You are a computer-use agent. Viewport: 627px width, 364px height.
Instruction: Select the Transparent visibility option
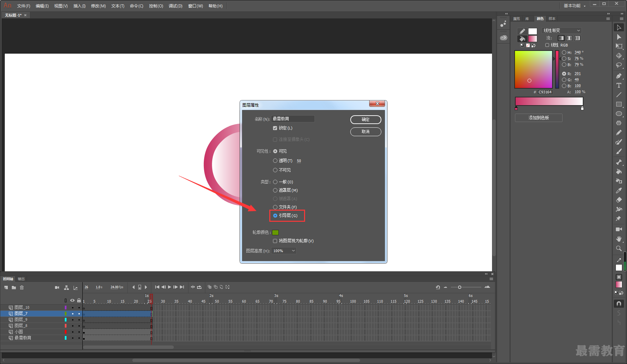(275, 161)
